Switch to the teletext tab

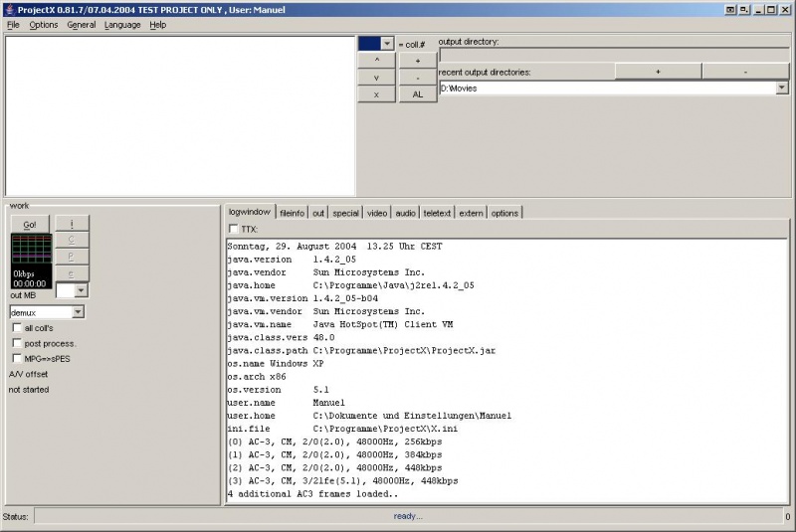pos(437,213)
